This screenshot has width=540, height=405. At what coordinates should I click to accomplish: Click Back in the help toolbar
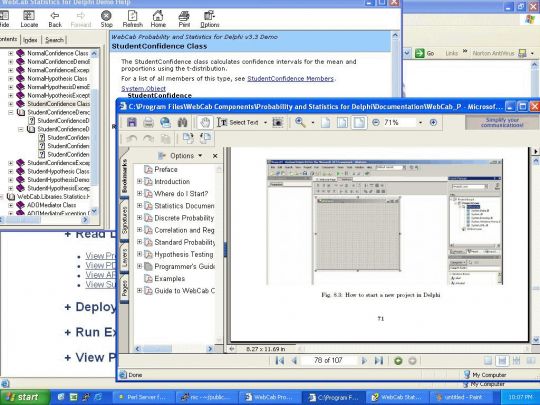pyautogui.click(x=55, y=19)
